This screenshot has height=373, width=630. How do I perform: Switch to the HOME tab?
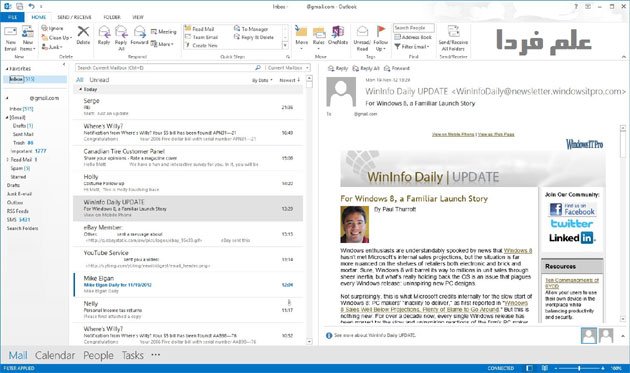[x=39, y=17]
